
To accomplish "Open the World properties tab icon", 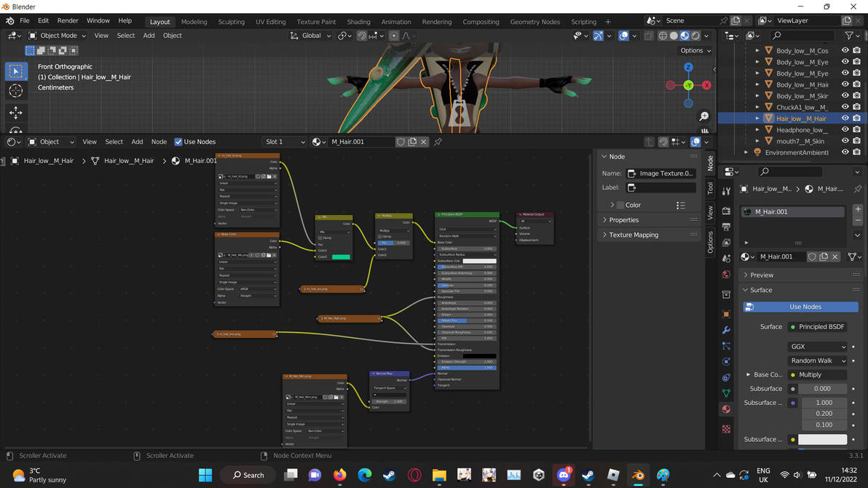I will pyautogui.click(x=726, y=275).
